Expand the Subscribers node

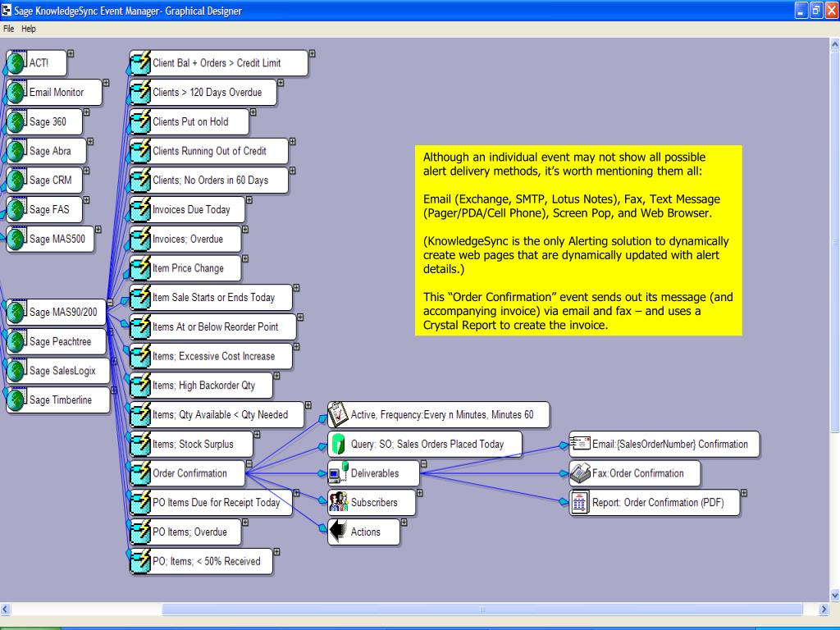(x=420, y=493)
